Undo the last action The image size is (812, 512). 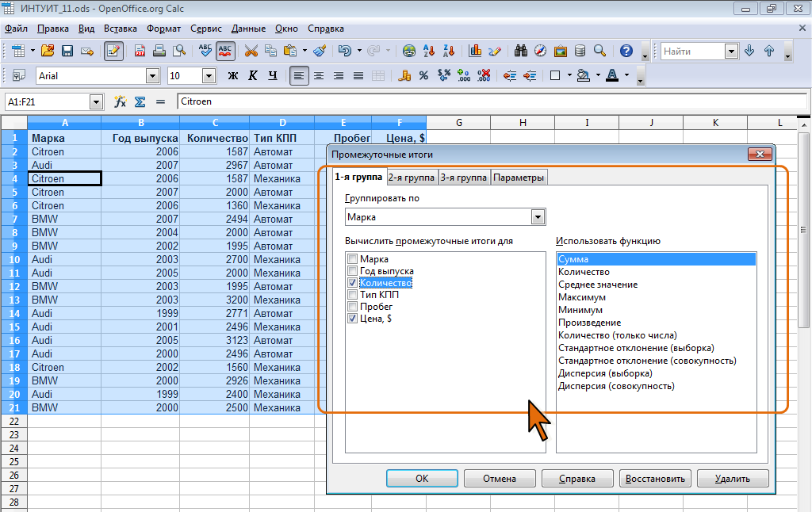pos(344,51)
